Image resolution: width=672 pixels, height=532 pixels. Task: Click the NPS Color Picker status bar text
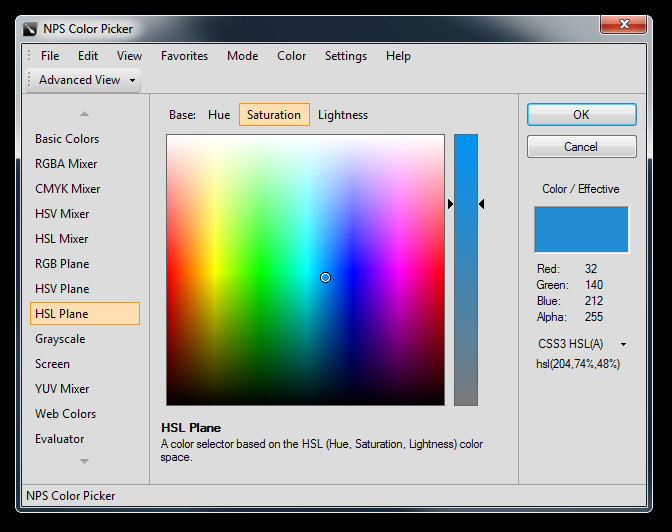(x=71, y=496)
